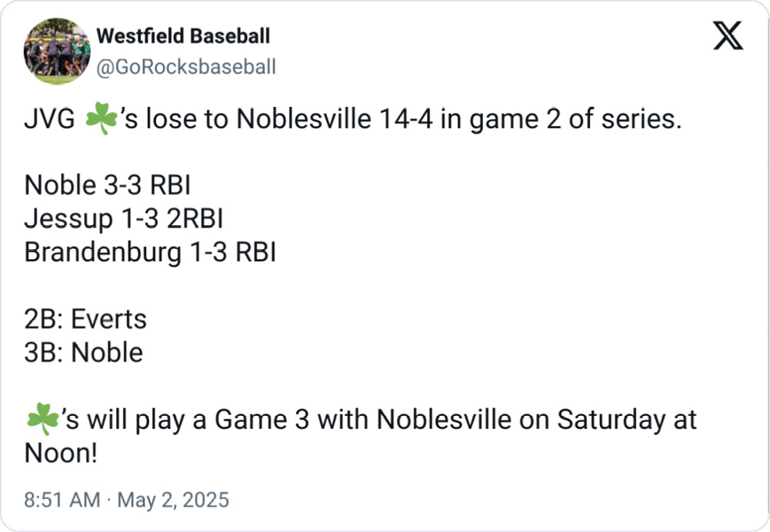Viewport: 770px width, 532px height.
Task: Click the @GoRocksbaseball handle
Action: coord(185,67)
